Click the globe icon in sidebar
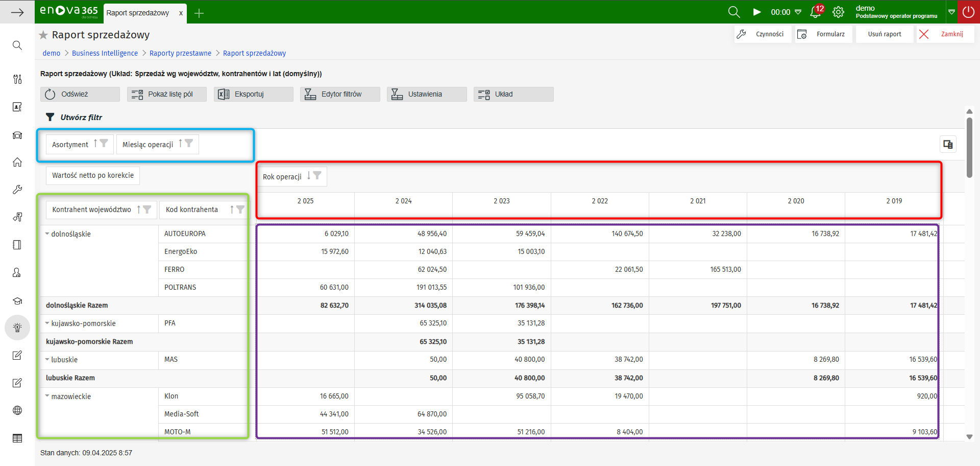This screenshot has height=466, width=980. (x=17, y=410)
